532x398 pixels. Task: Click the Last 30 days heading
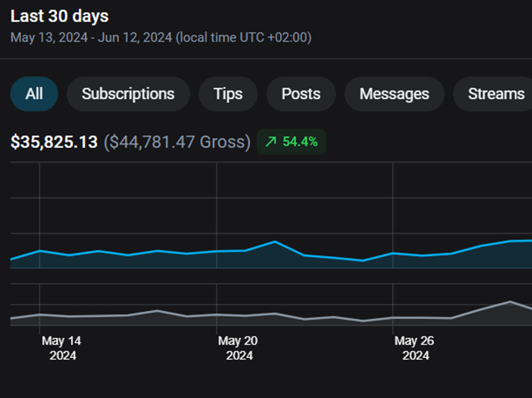click(x=59, y=16)
